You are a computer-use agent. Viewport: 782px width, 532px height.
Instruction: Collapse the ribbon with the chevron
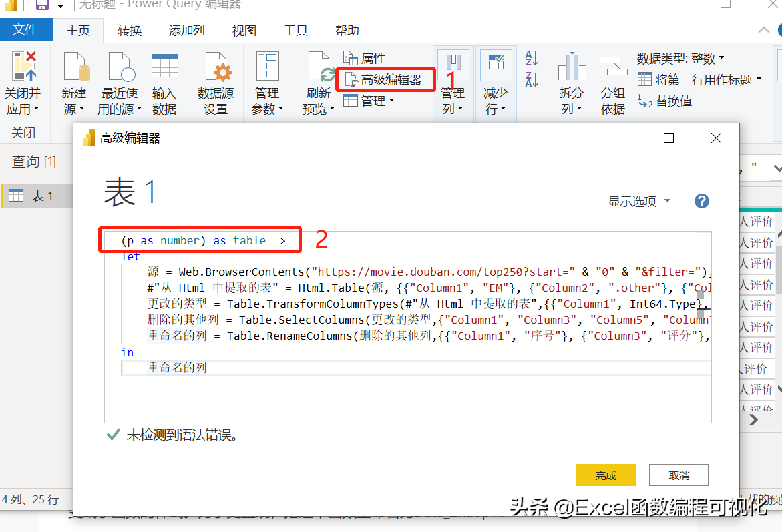[x=763, y=31]
